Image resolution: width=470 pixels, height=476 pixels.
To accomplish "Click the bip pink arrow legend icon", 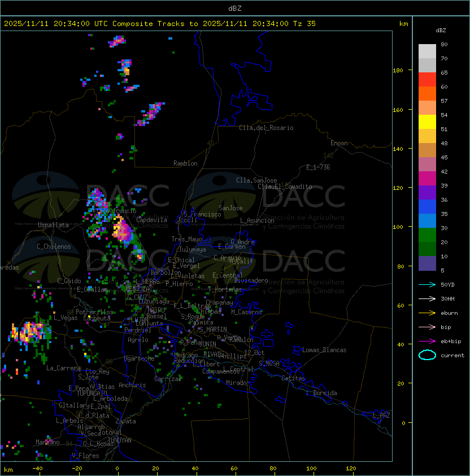I will (427, 327).
